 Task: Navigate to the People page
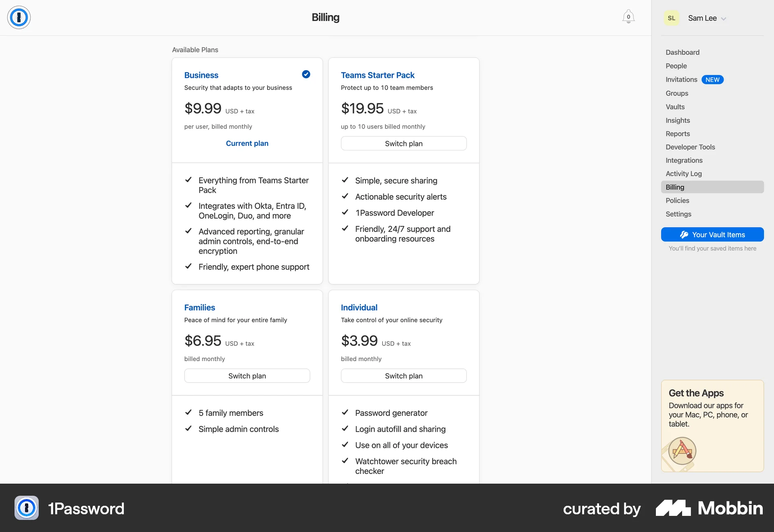[x=676, y=66]
